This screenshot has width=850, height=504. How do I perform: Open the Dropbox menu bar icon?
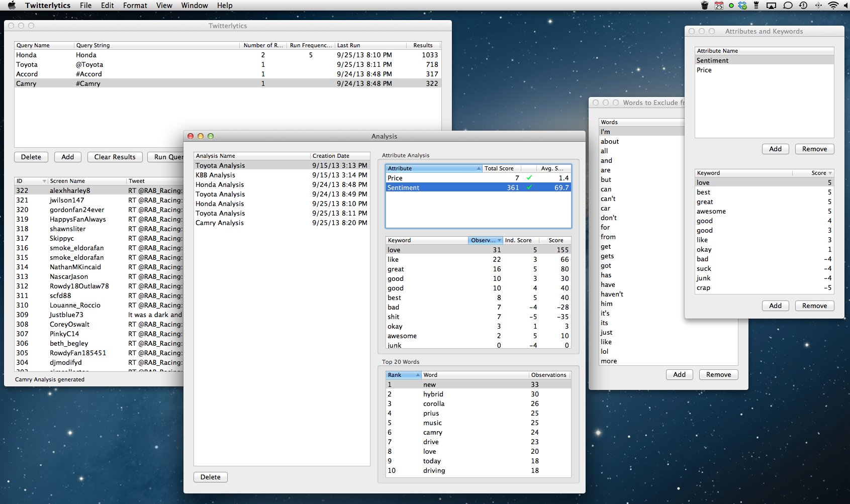tap(742, 6)
